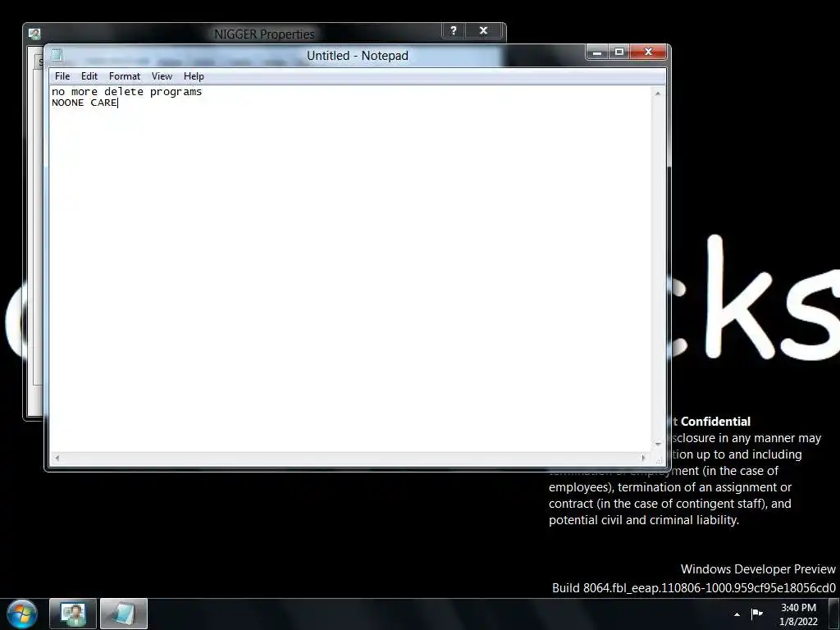Viewport: 840px width, 630px height.
Task: Open the Edit menu in Notepad
Action: (x=89, y=76)
